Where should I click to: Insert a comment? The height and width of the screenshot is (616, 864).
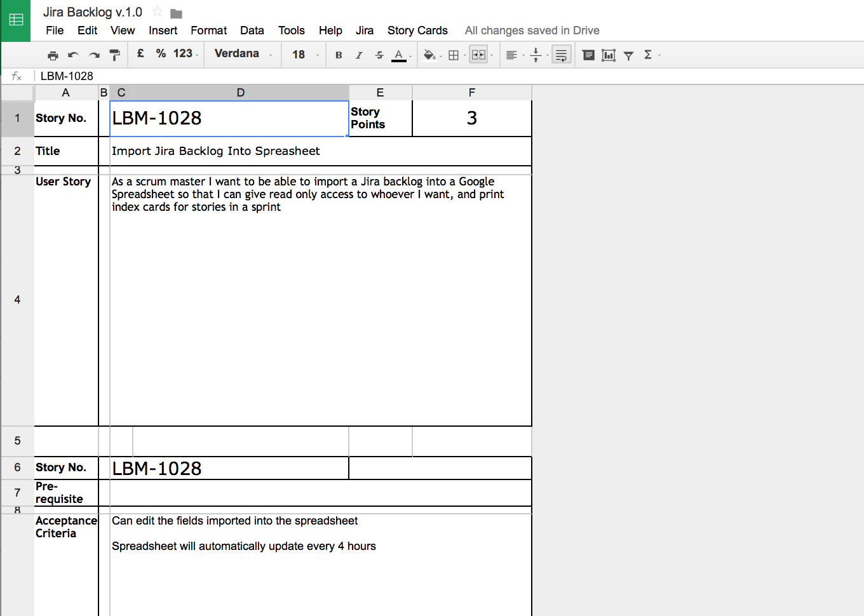(588, 55)
